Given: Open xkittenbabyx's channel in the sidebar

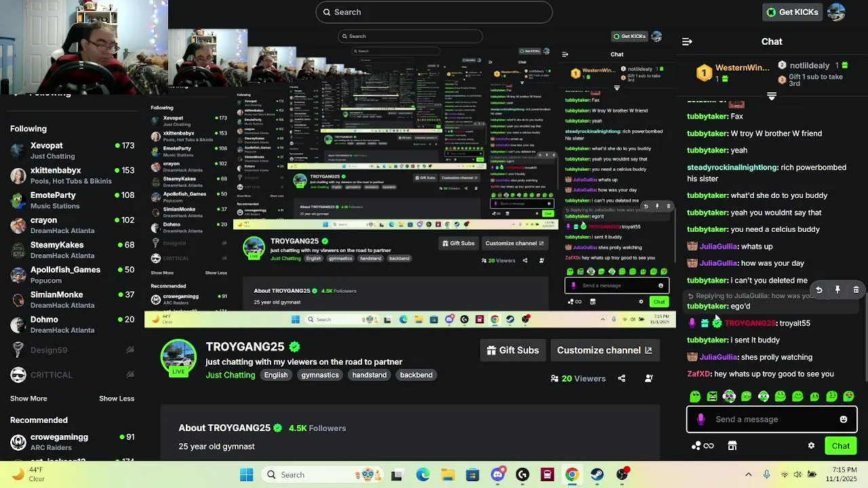Looking at the screenshot, I should click(x=73, y=176).
